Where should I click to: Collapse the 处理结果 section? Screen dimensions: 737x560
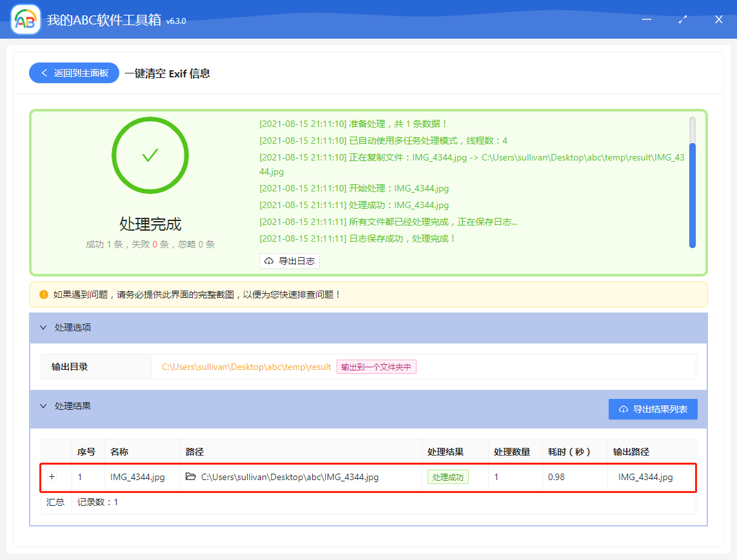44,407
